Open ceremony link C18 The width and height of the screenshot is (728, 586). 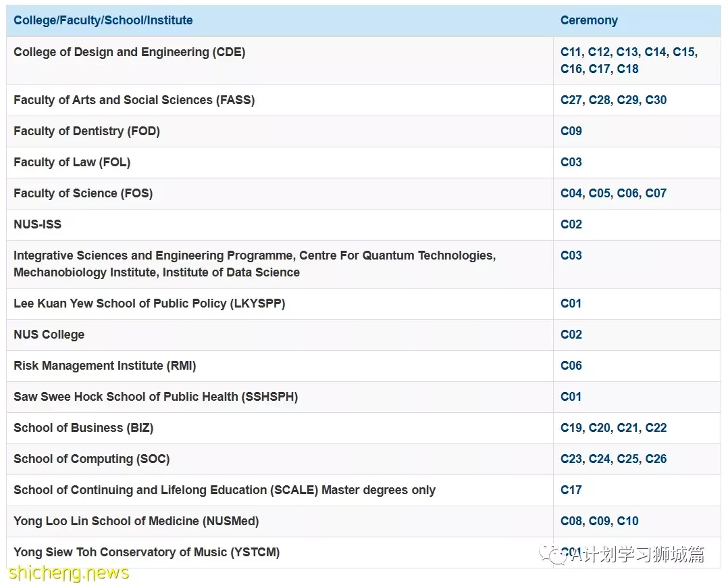click(627, 69)
